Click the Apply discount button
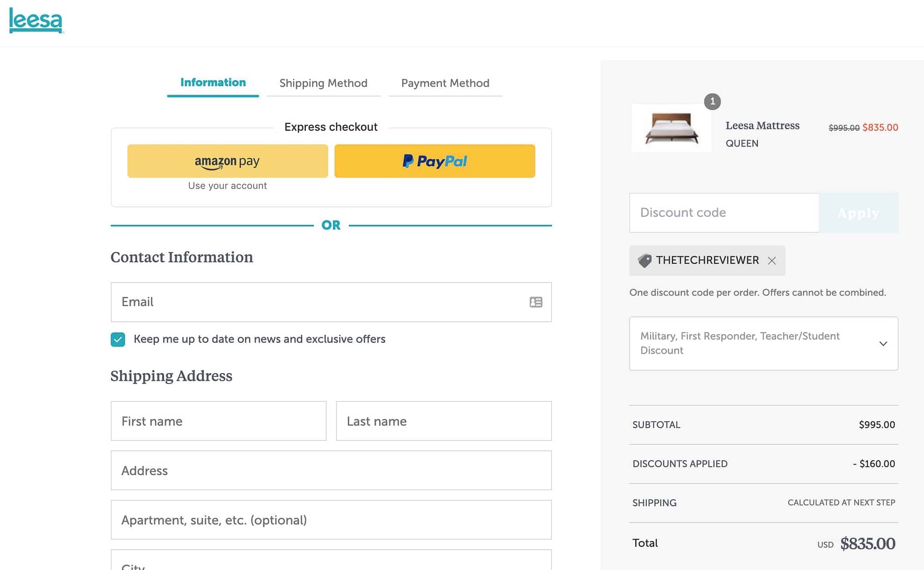Viewport: 924px width, 570px height. 858,213
